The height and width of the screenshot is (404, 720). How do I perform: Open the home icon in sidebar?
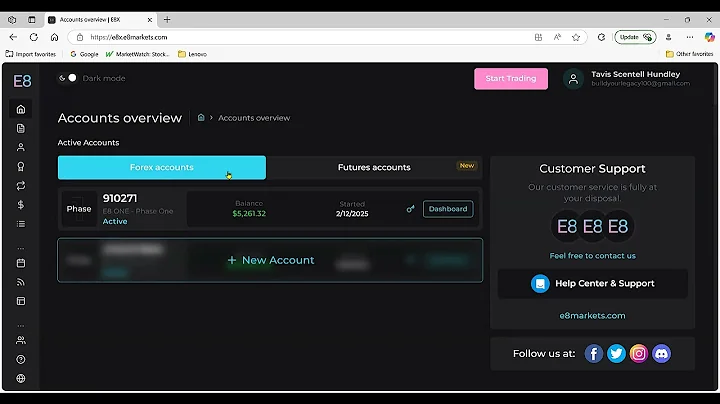pos(21,109)
